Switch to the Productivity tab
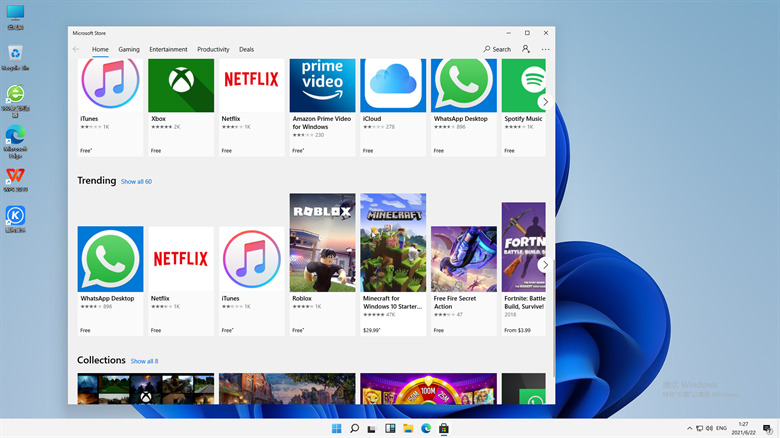 213,49
